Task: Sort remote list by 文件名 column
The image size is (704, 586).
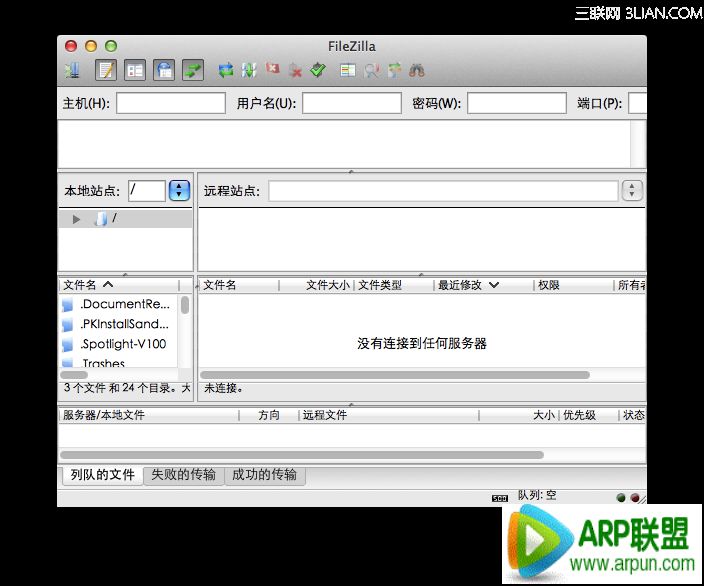Action: (x=239, y=285)
